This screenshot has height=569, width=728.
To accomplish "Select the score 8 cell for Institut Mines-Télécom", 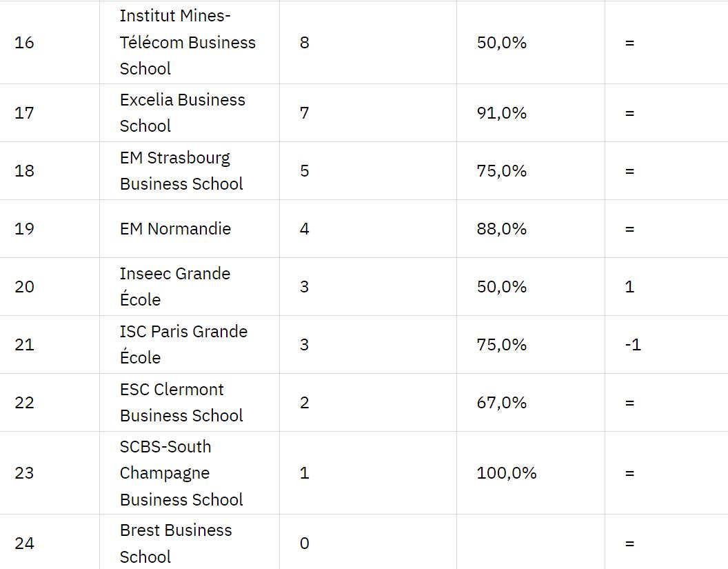I will (305, 43).
